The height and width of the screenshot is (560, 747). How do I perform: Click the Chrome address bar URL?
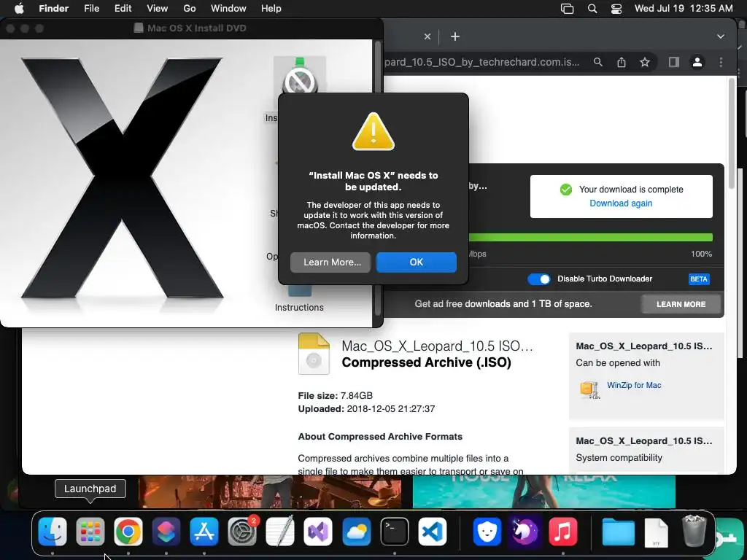point(481,63)
